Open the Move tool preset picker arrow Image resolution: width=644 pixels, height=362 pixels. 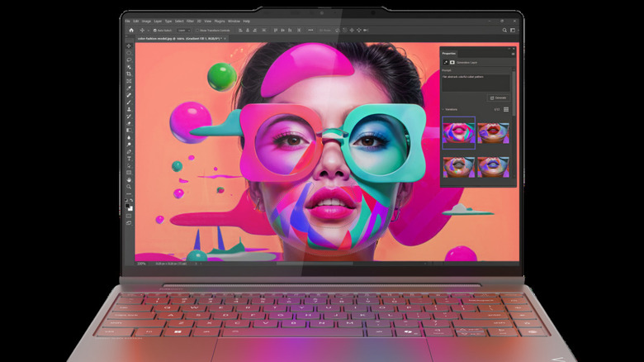(149, 31)
